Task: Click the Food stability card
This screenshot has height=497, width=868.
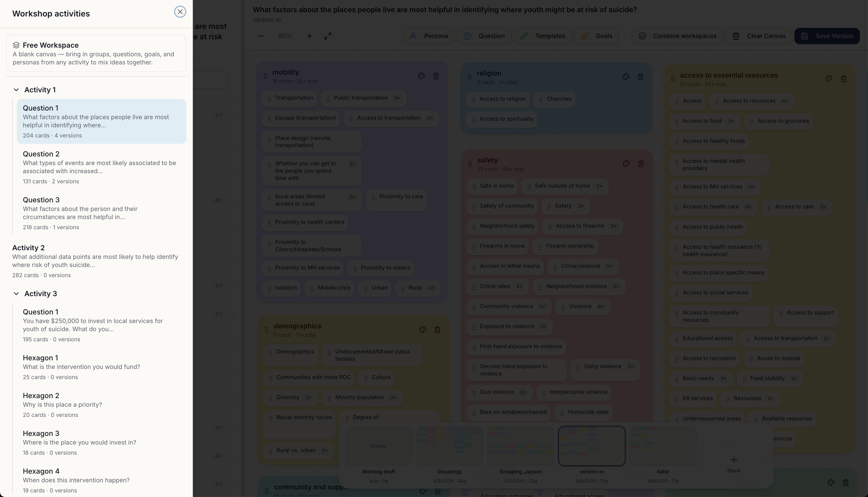Action: 770,379
